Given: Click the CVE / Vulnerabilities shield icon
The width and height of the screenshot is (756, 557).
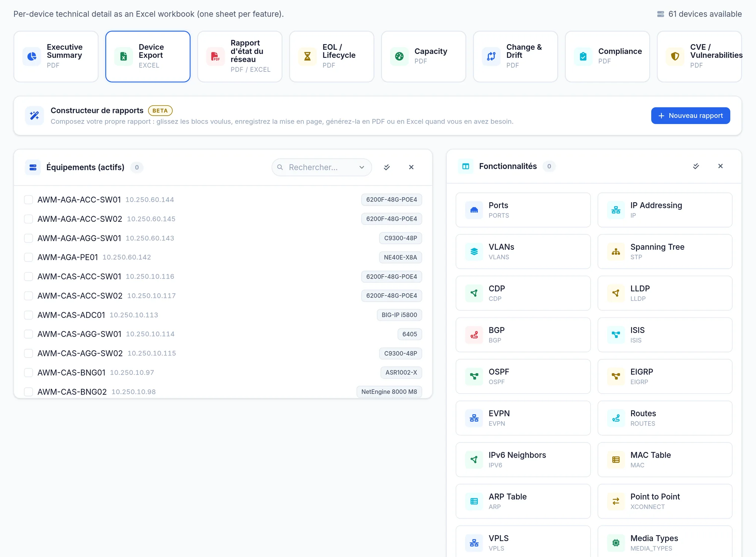Looking at the screenshot, I should click(675, 56).
